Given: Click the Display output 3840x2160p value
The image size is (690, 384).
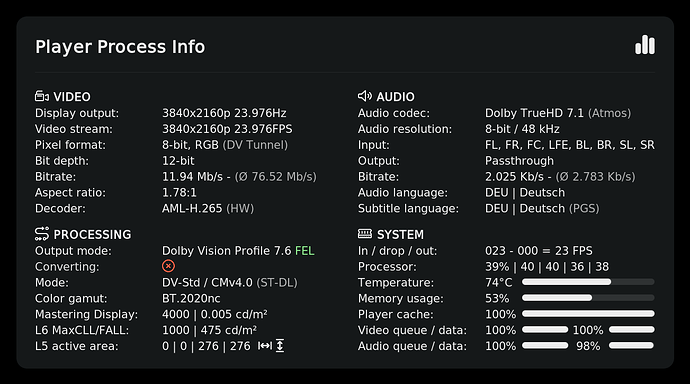Looking at the screenshot, I should tap(224, 113).
